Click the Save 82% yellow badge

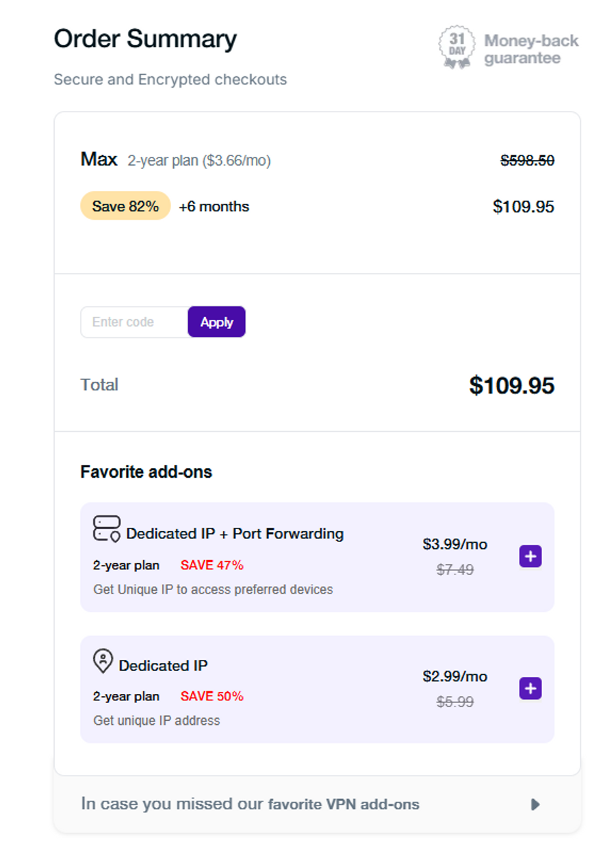coord(125,206)
